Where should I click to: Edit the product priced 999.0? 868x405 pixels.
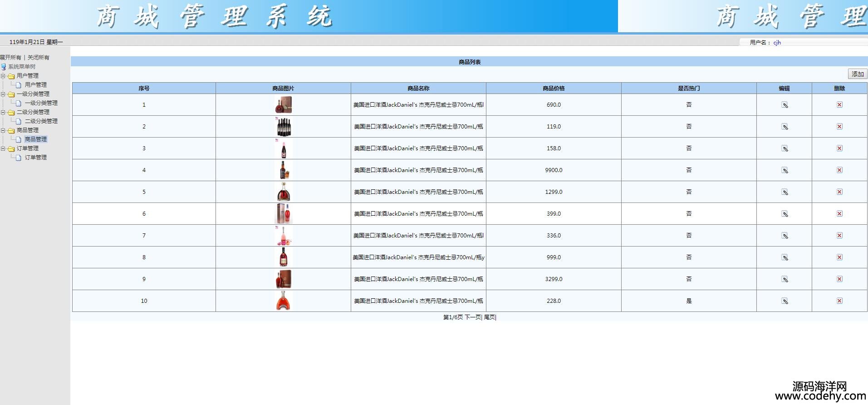[x=784, y=257]
